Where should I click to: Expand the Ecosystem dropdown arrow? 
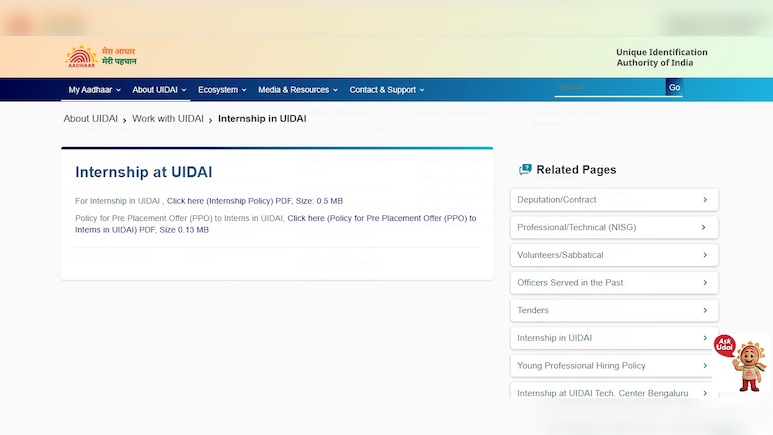pos(244,90)
